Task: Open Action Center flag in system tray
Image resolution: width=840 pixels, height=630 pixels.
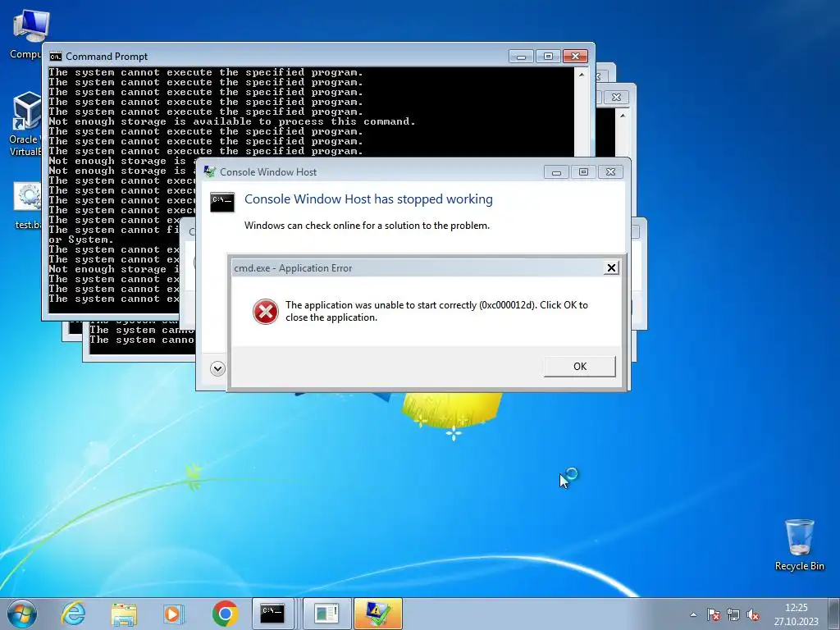Action: [x=713, y=614]
